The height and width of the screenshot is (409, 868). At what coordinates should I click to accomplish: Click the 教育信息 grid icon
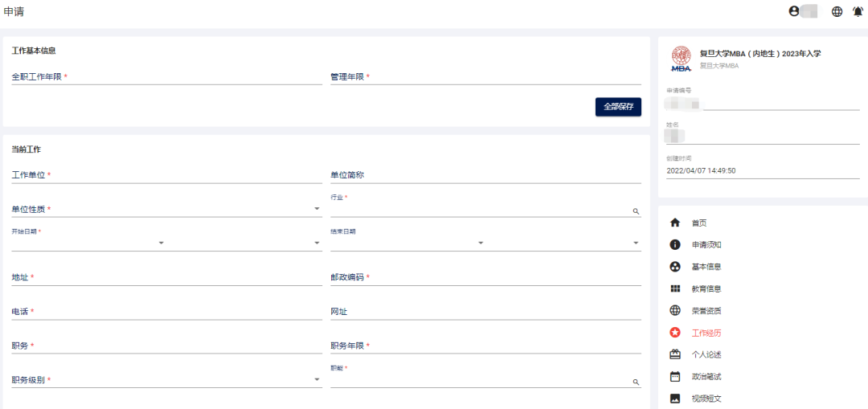tap(675, 288)
